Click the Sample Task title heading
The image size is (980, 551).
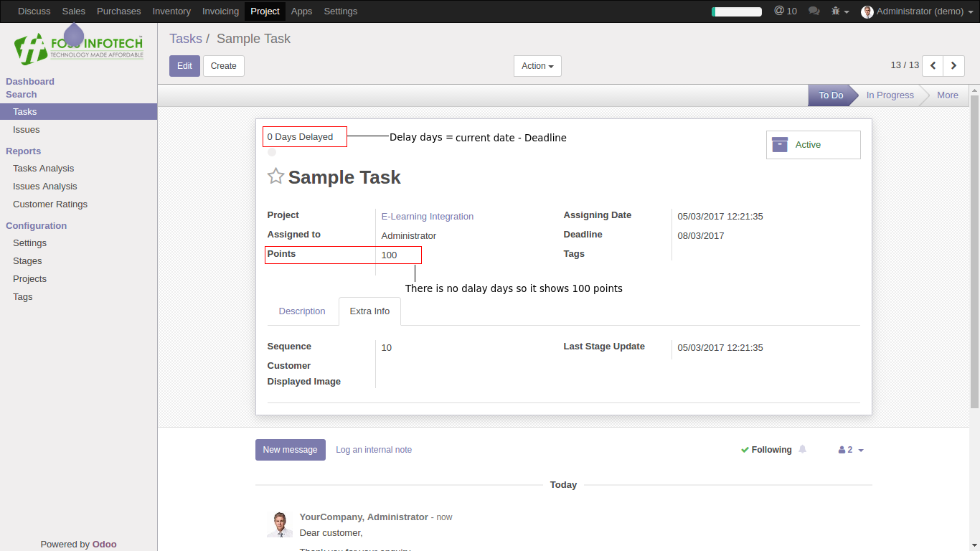point(344,178)
